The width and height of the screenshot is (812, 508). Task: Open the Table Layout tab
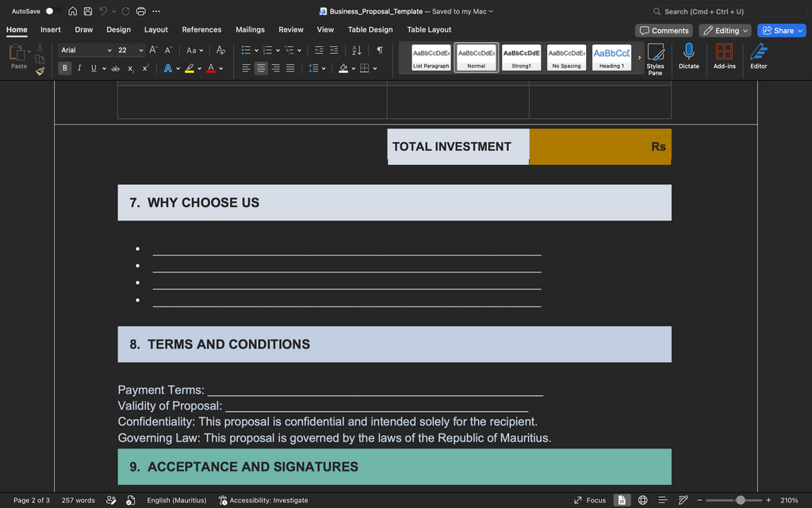429,29
